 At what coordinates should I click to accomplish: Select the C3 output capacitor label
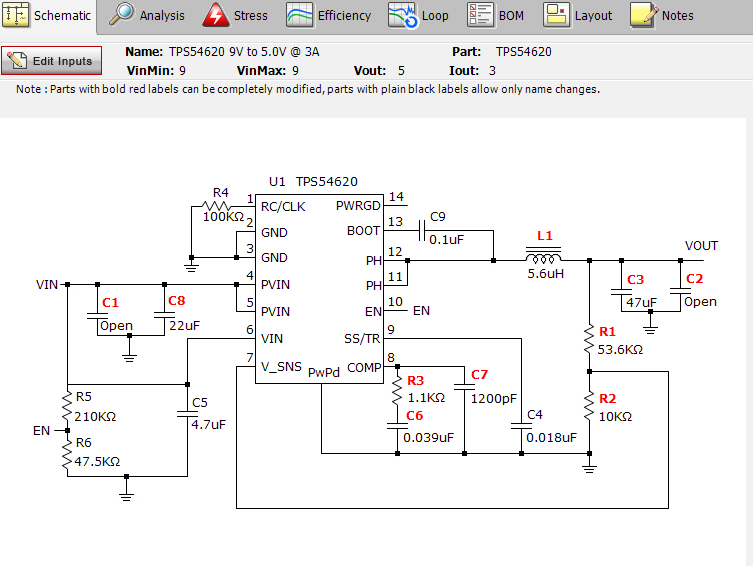[x=635, y=279]
